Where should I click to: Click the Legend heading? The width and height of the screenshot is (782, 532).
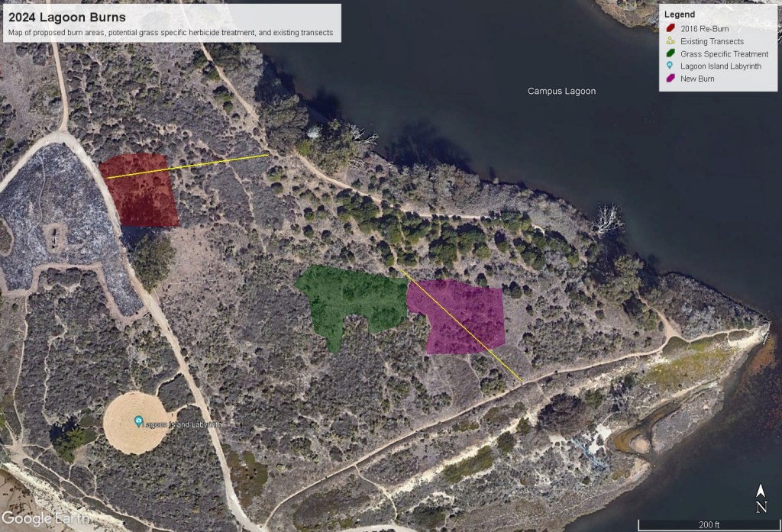tap(679, 15)
